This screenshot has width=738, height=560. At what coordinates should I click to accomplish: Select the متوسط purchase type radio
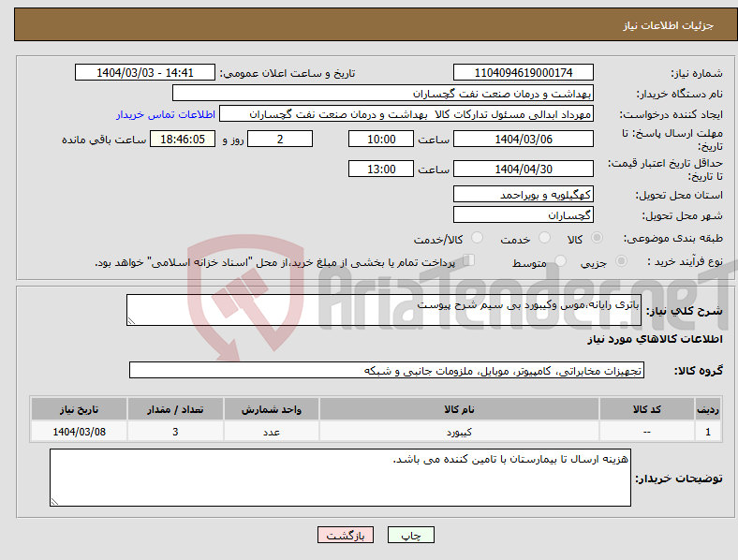pos(560,260)
